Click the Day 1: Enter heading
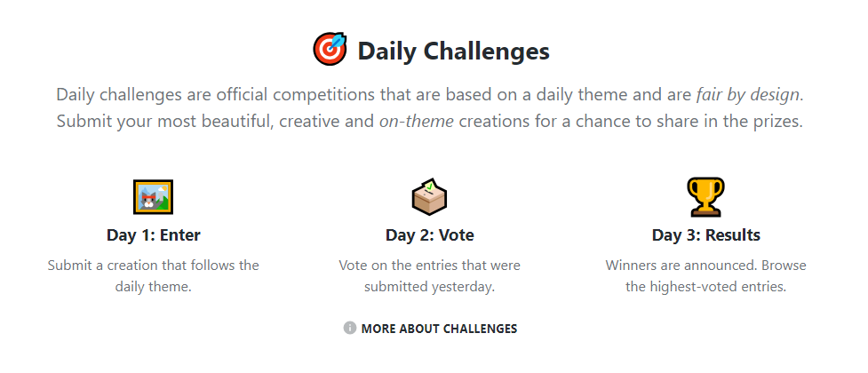 point(154,235)
